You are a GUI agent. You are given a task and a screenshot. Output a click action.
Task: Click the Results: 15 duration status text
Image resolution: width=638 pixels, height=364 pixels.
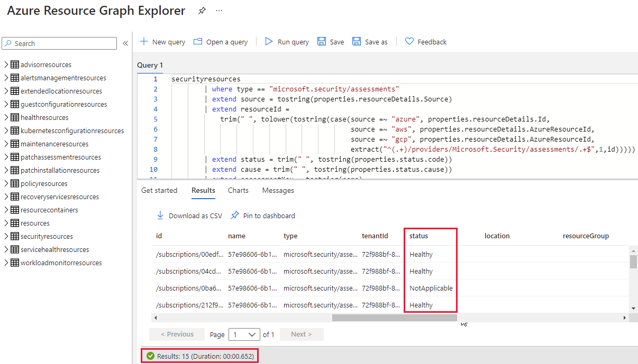pyautogui.click(x=205, y=356)
